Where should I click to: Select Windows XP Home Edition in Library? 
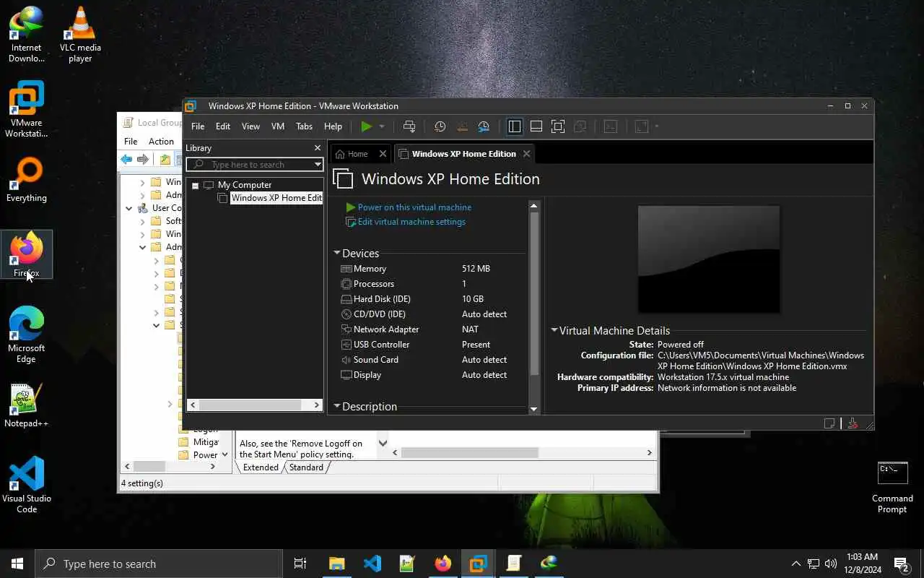pyautogui.click(x=276, y=198)
